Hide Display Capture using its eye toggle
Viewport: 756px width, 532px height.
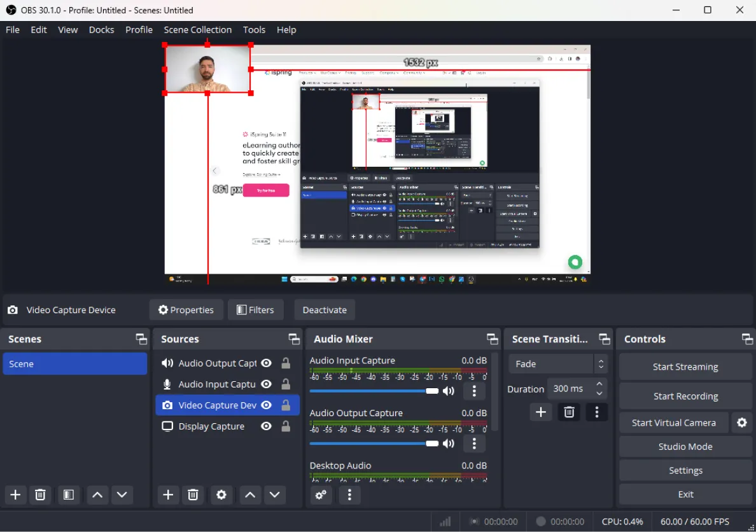[x=266, y=426]
